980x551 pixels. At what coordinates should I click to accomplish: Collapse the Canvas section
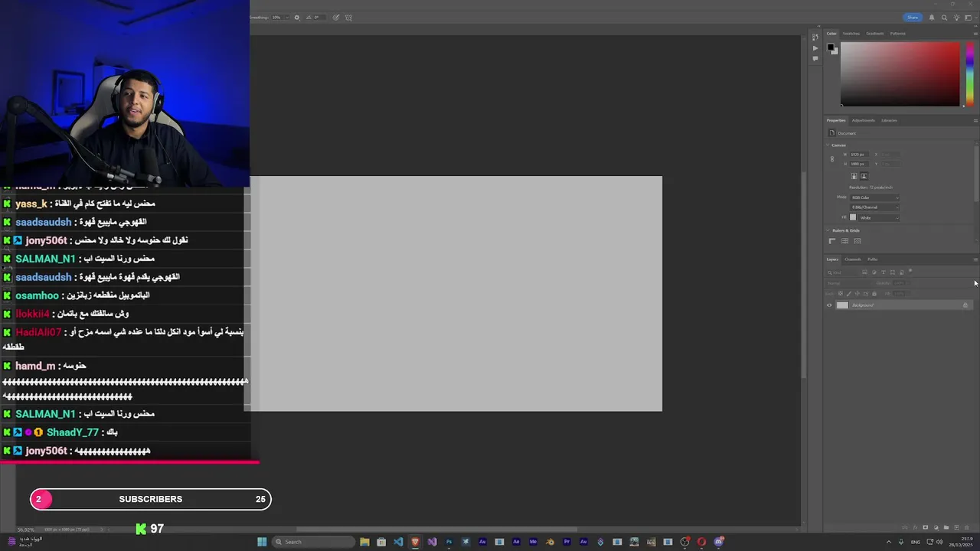[x=828, y=145]
